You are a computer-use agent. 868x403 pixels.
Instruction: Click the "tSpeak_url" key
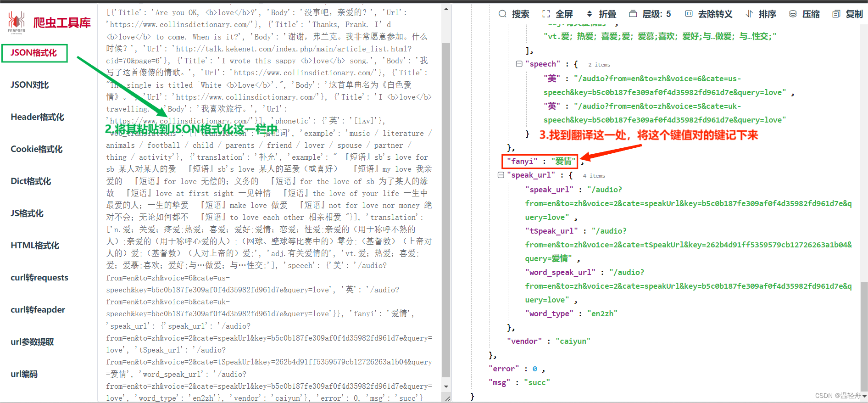552,231
